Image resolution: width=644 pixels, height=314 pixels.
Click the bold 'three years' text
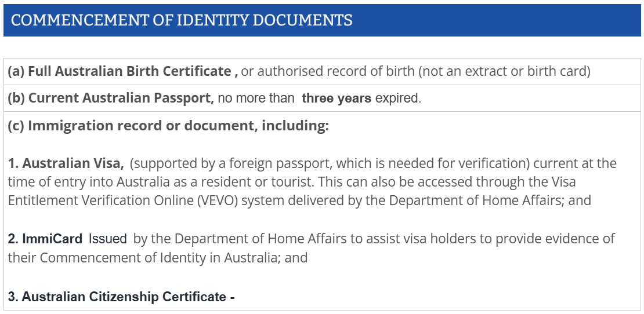337,99
